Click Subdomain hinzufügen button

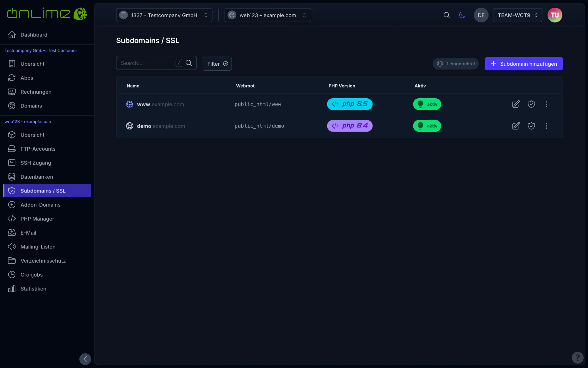[524, 64]
